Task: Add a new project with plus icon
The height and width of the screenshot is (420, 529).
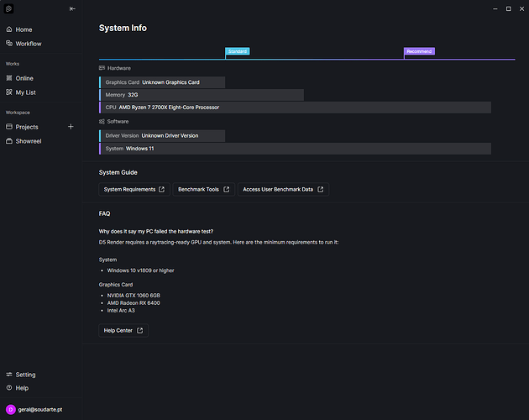Action: (71, 127)
